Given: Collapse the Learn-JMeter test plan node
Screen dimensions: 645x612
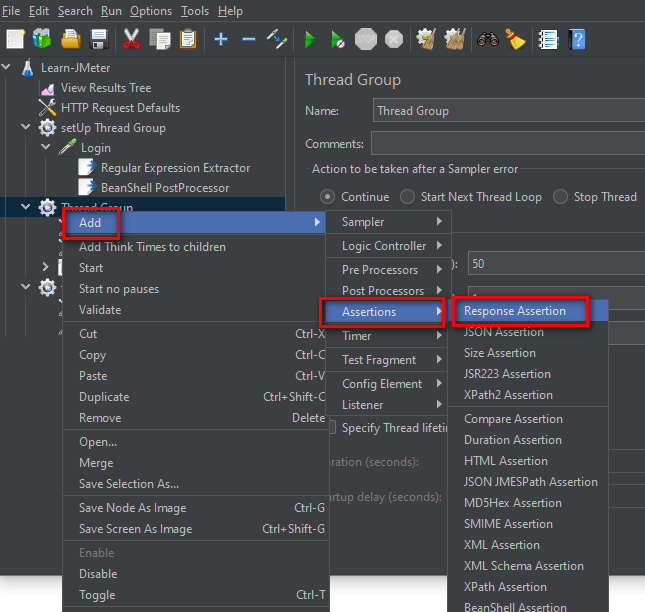Looking at the screenshot, I should [x=6, y=67].
